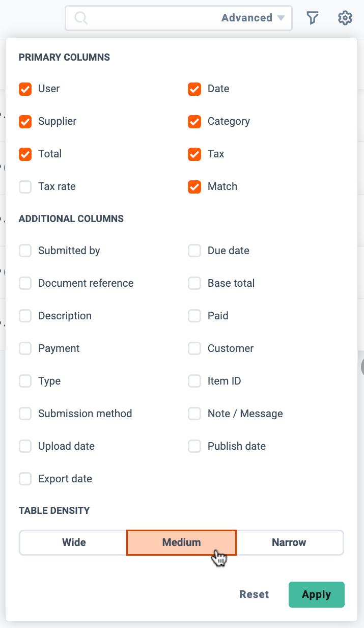The width and height of the screenshot is (364, 628).
Task: Uncheck the Match column checkbox
Action: click(x=194, y=187)
